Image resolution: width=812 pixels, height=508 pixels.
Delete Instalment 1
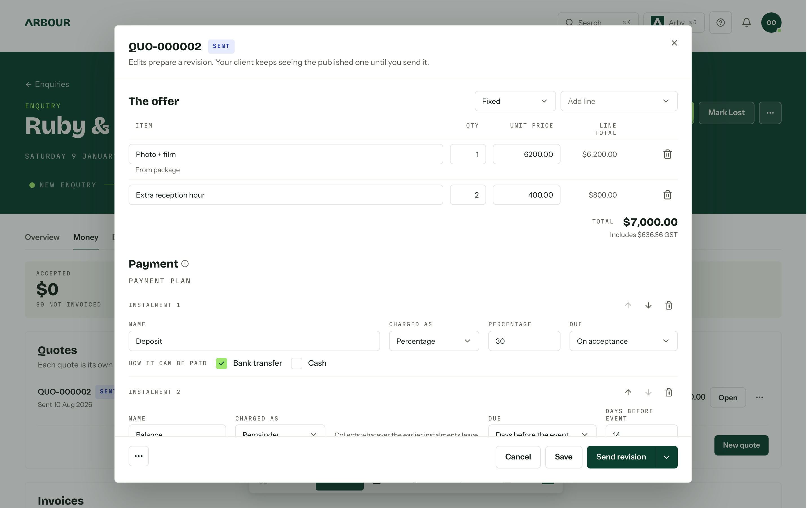coord(668,305)
